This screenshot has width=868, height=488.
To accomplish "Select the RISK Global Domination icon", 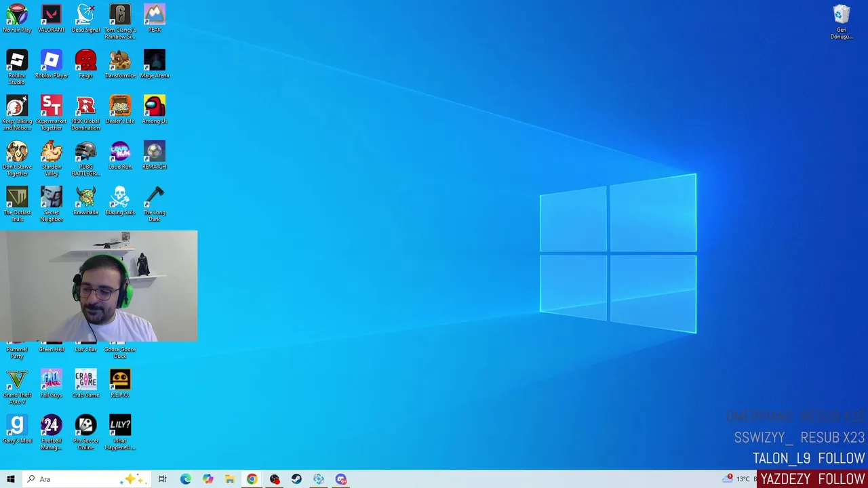I will pyautogui.click(x=86, y=113).
